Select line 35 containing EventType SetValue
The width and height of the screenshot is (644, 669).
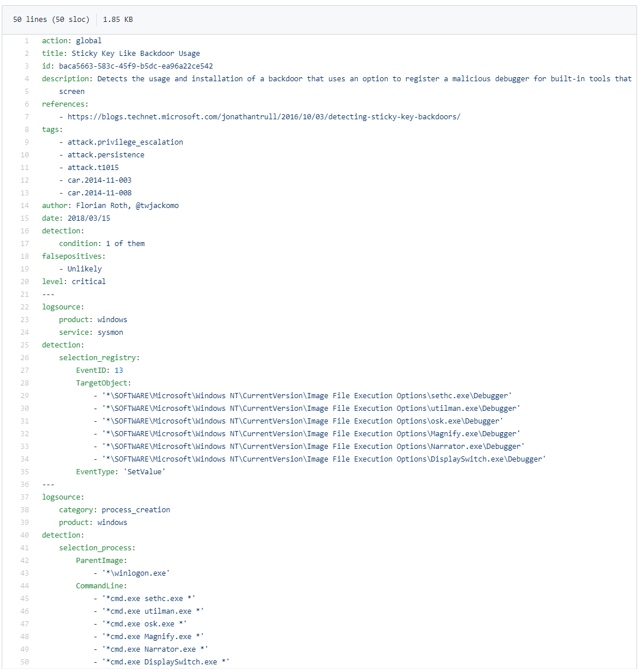(26, 471)
